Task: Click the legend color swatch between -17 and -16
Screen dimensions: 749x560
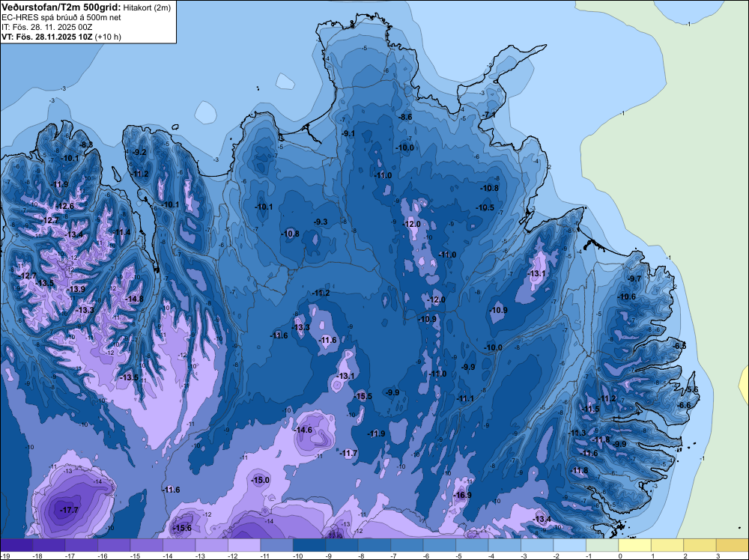Action: click(81, 545)
